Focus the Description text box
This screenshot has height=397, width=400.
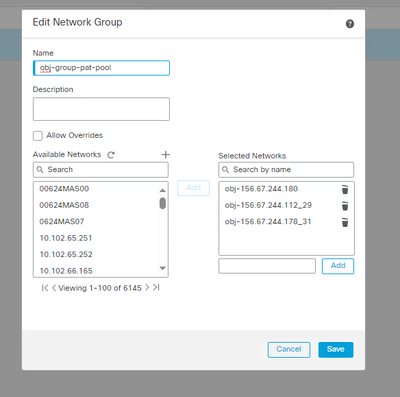tap(101, 109)
